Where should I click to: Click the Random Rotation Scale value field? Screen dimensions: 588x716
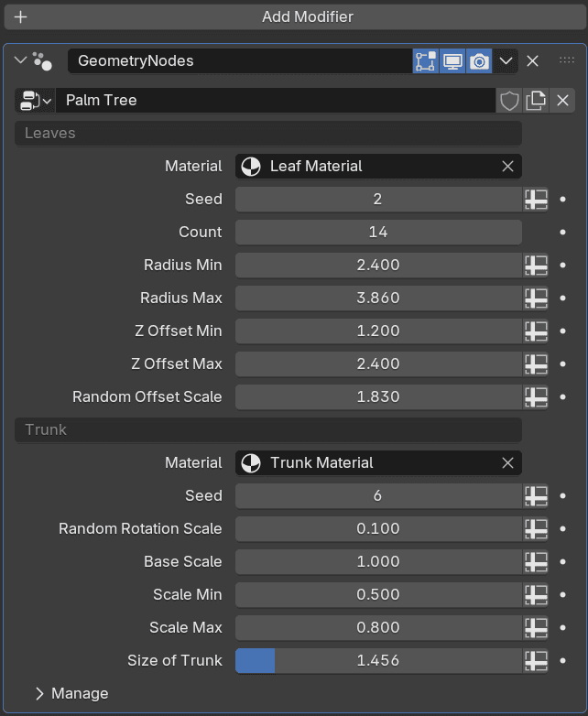(378, 529)
